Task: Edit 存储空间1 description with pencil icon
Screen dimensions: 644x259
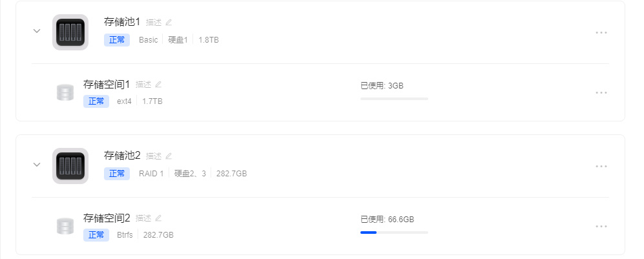Action: (x=158, y=84)
